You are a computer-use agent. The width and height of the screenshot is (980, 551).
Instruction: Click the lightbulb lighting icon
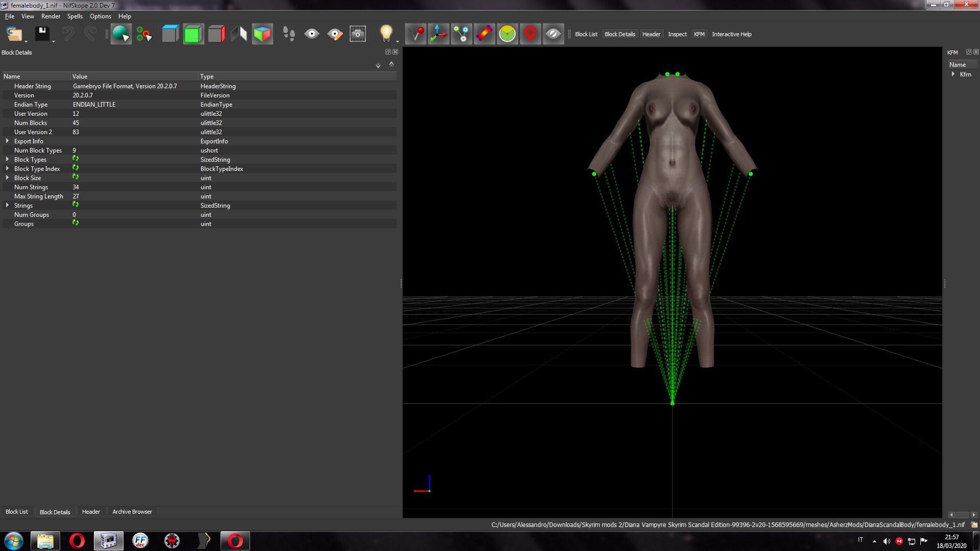coord(386,34)
